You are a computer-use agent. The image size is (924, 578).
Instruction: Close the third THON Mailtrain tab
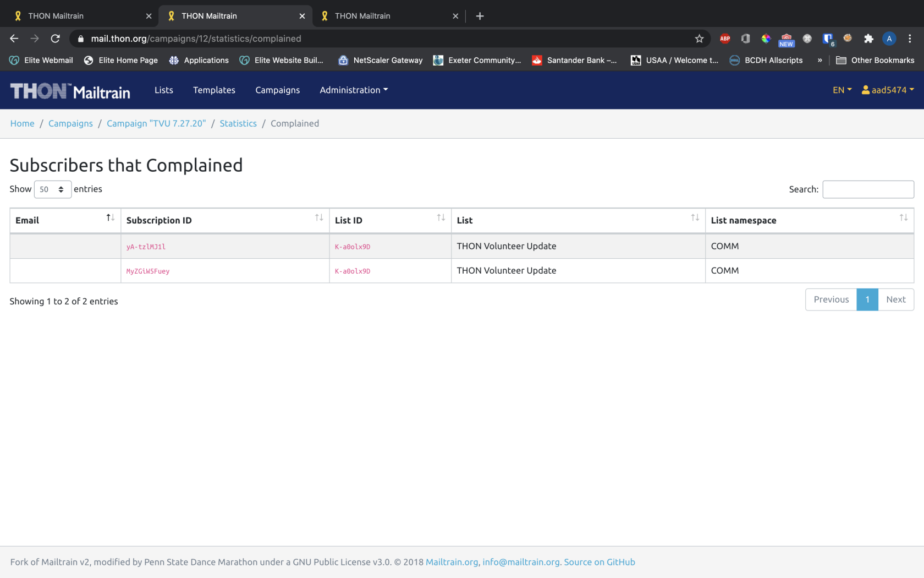tap(455, 16)
